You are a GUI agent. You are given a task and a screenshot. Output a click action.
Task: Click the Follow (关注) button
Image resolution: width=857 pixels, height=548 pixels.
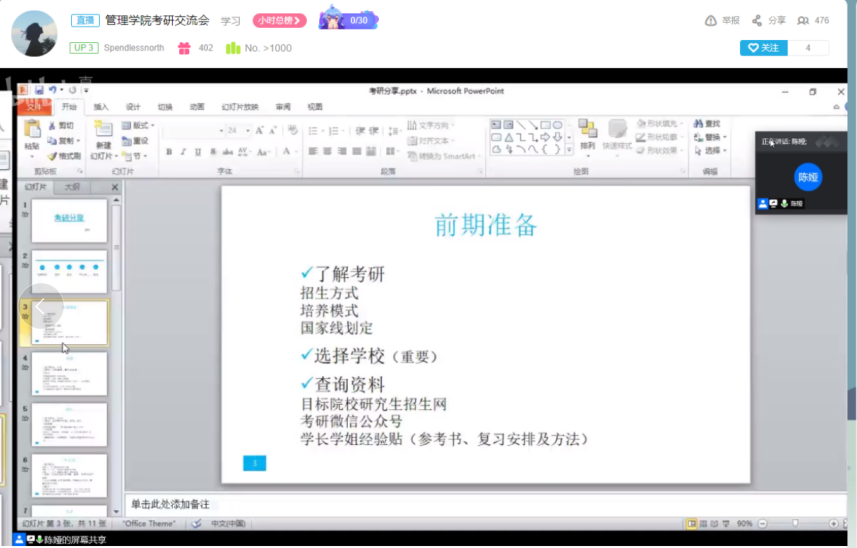[x=763, y=48]
